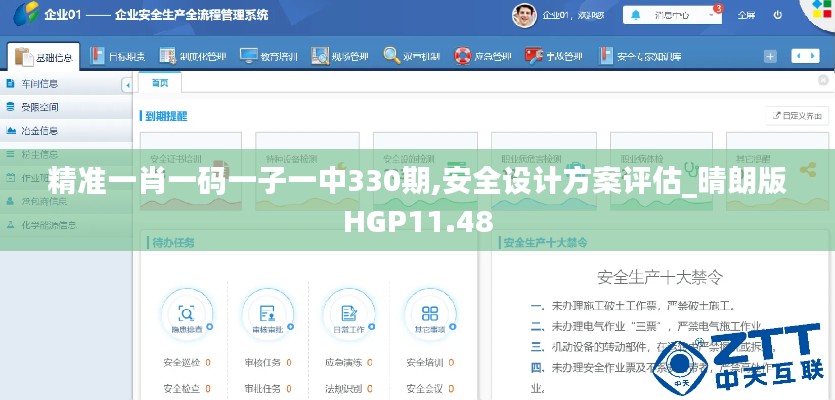The width and height of the screenshot is (835, 400).
Task: Click the first rule line 未办理施工破土工作票
Action: pos(633,306)
